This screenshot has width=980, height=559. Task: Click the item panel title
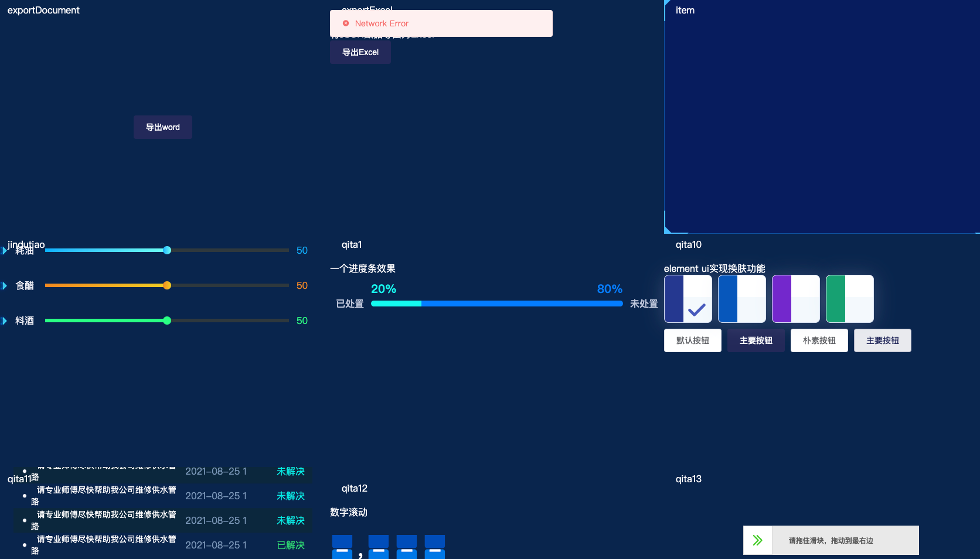click(x=685, y=10)
